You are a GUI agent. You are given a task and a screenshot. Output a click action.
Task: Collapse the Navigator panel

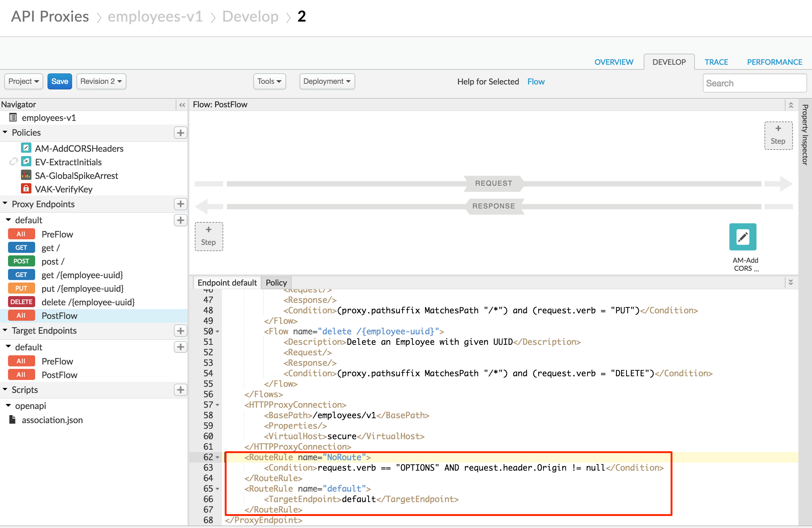click(182, 105)
